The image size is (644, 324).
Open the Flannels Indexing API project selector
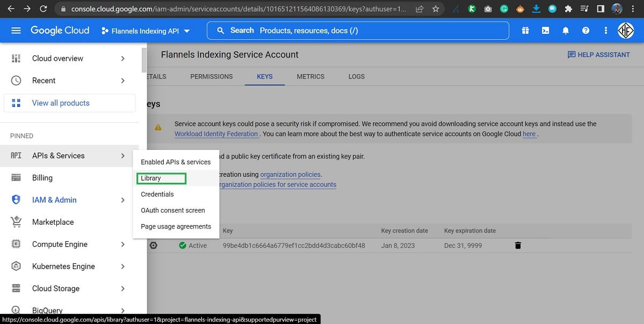pyautogui.click(x=145, y=31)
